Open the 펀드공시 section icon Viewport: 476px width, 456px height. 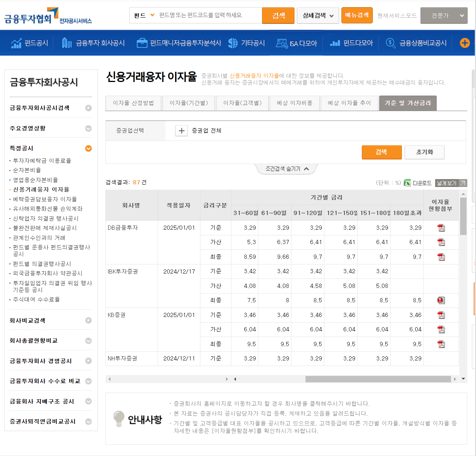[x=16, y=43]
